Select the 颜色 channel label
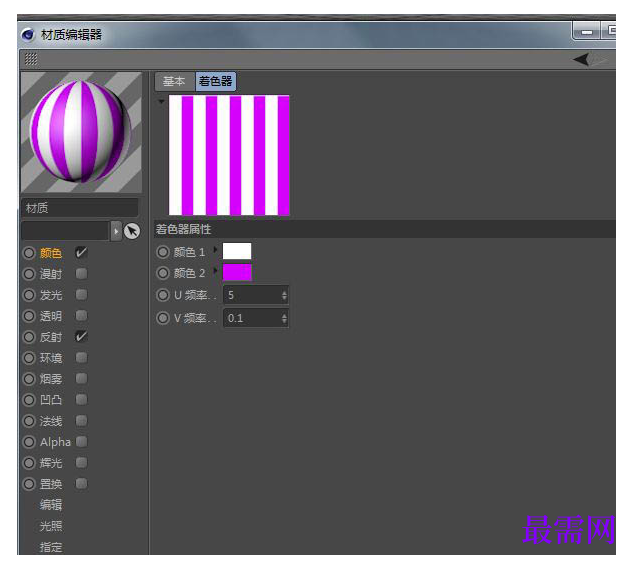 coord(51,253)
